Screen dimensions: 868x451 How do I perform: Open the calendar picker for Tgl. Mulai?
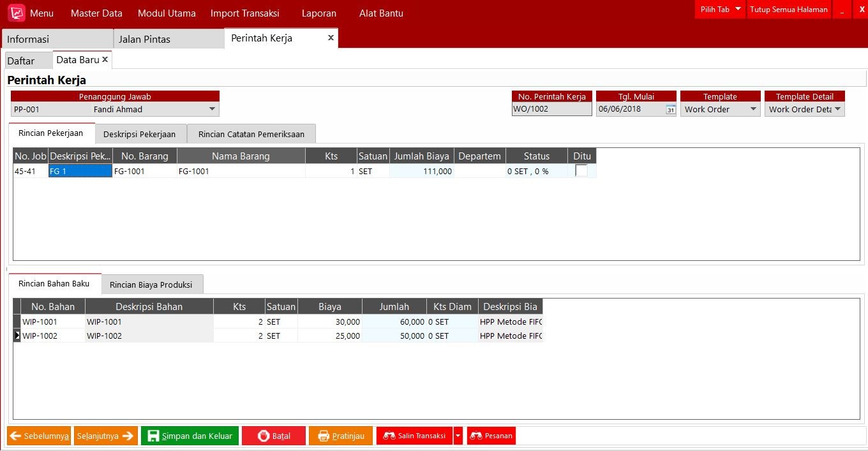tap(670, 110)
